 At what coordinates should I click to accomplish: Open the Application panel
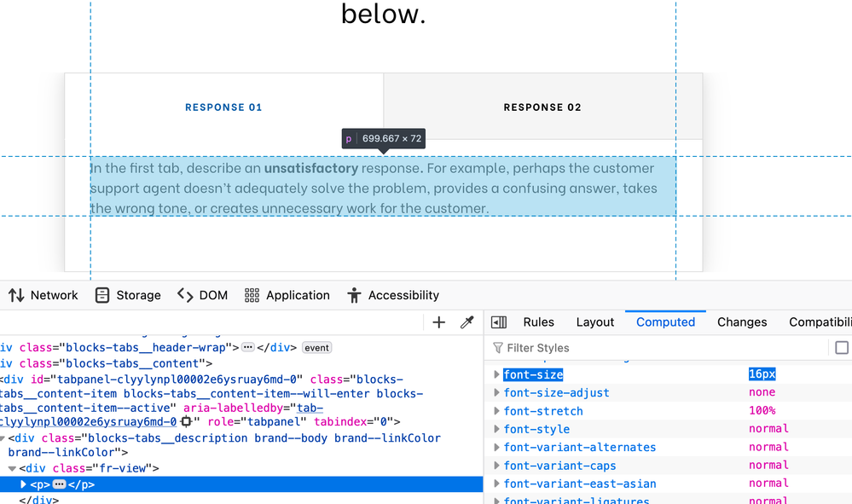(x=287, y=295)
